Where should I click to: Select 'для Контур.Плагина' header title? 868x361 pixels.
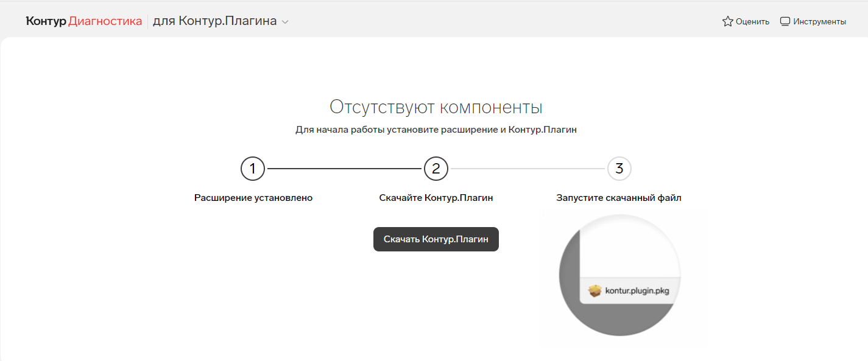point(214,21)
